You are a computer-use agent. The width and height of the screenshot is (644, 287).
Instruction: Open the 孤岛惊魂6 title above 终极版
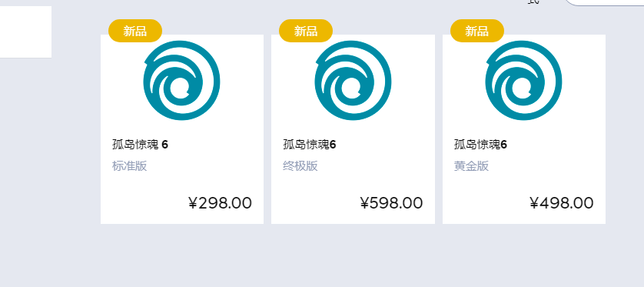coord(310,145)
